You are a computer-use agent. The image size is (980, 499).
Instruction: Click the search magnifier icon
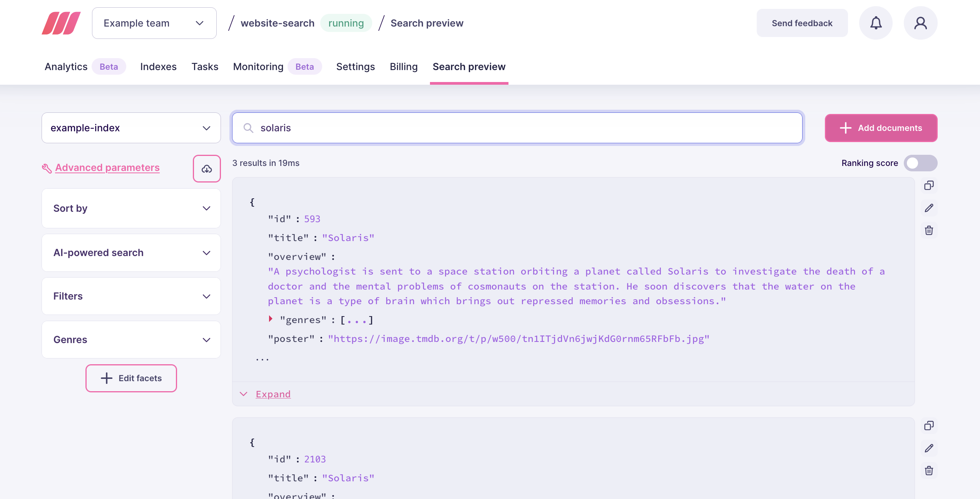point(248,128)
